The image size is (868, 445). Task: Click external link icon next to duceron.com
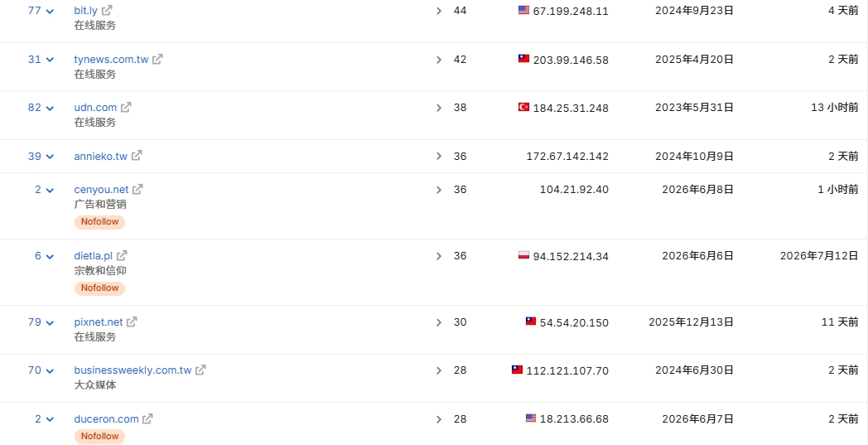coord(147,419)
